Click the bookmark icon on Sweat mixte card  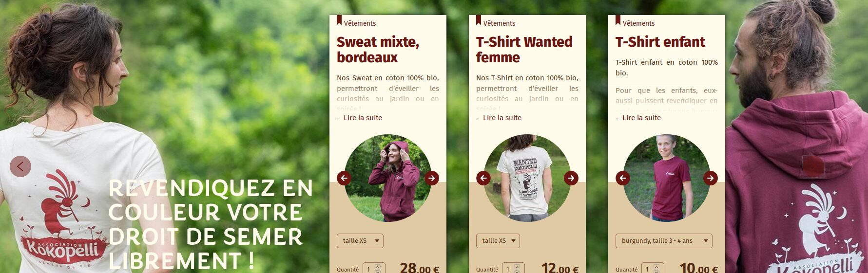339,20
